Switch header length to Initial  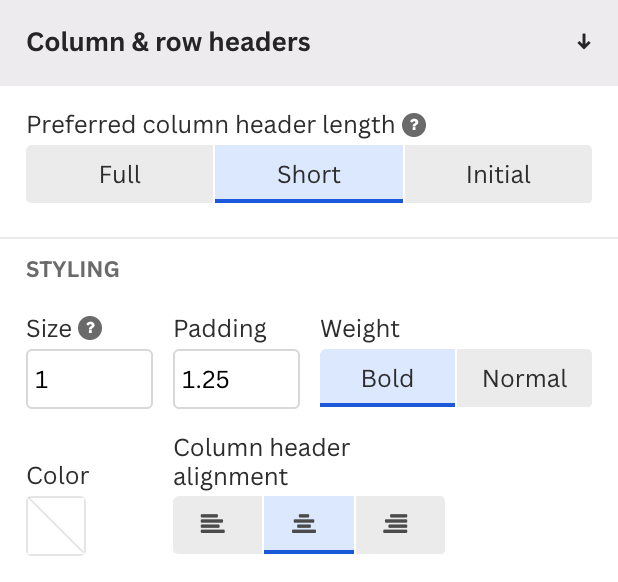point(498,174)
